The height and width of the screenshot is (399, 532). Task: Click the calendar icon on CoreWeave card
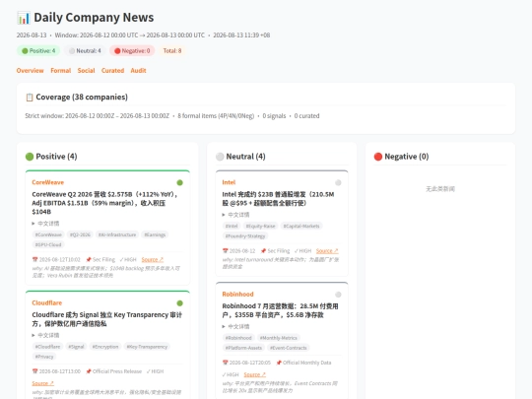tap(34, 259)
